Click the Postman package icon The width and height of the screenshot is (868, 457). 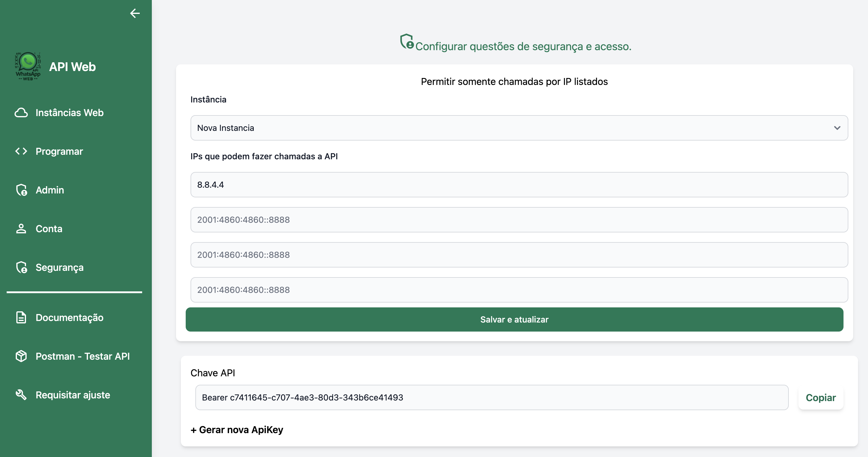[21, 356]
